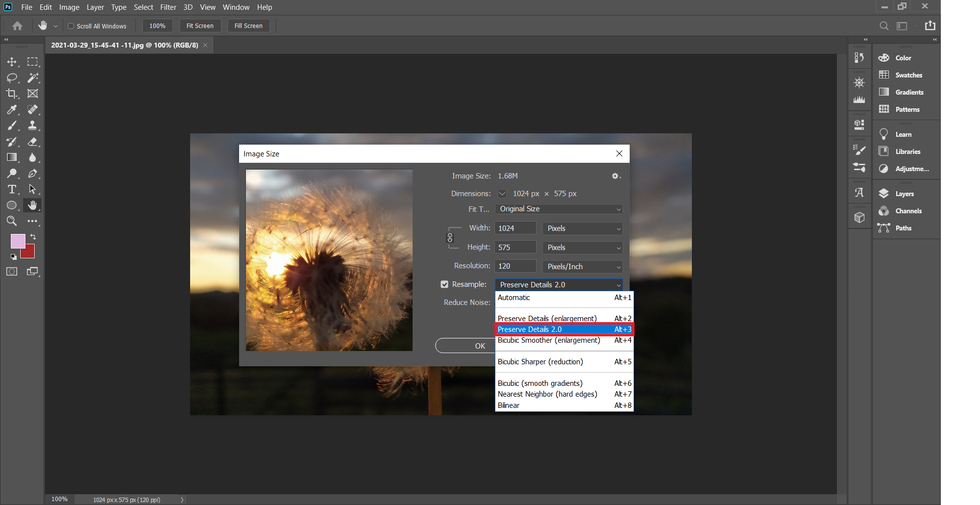
Task: Toggle the constrain proportions link icon
Action: pyautogui.click(x=450, y=238)
